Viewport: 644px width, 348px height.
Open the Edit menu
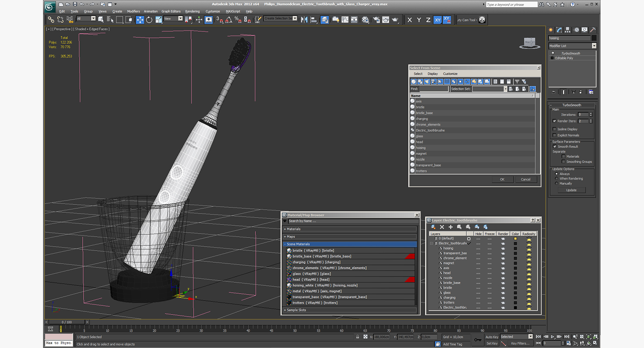point(62,11)
